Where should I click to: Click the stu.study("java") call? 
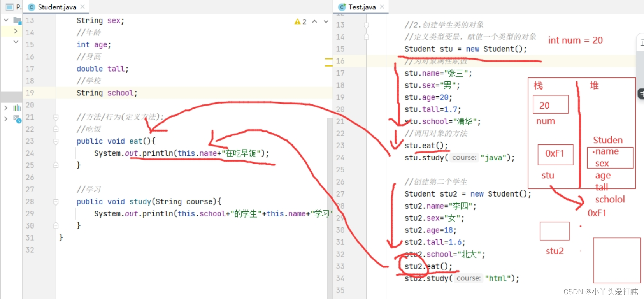click(460, 158)
